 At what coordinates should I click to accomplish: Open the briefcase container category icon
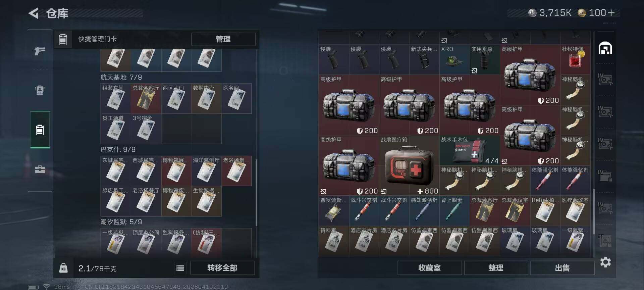(x=40, y=169)
